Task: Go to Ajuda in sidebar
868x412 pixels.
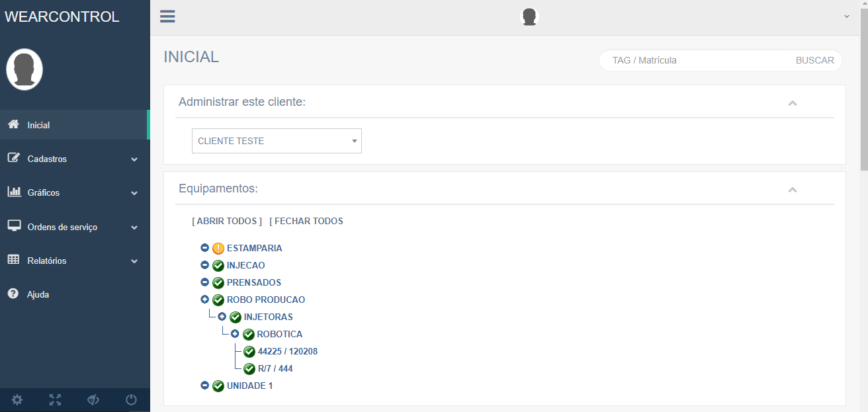Action: point(38,294)
